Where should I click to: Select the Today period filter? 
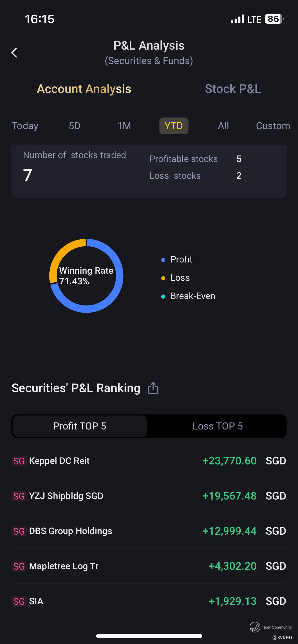coord(25,126)
